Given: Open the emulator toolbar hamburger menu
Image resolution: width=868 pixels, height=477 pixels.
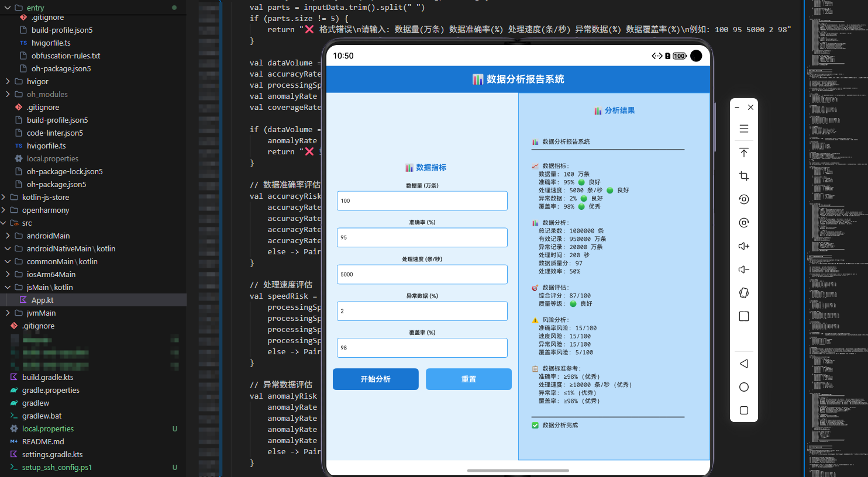Looking at the screenshot, I should [x=744, y=129].
